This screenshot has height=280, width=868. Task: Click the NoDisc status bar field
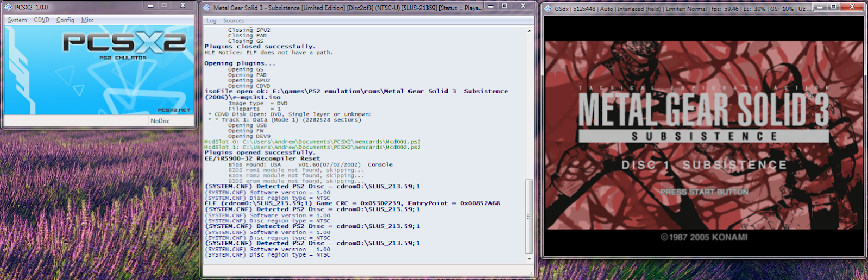(171, 121)
